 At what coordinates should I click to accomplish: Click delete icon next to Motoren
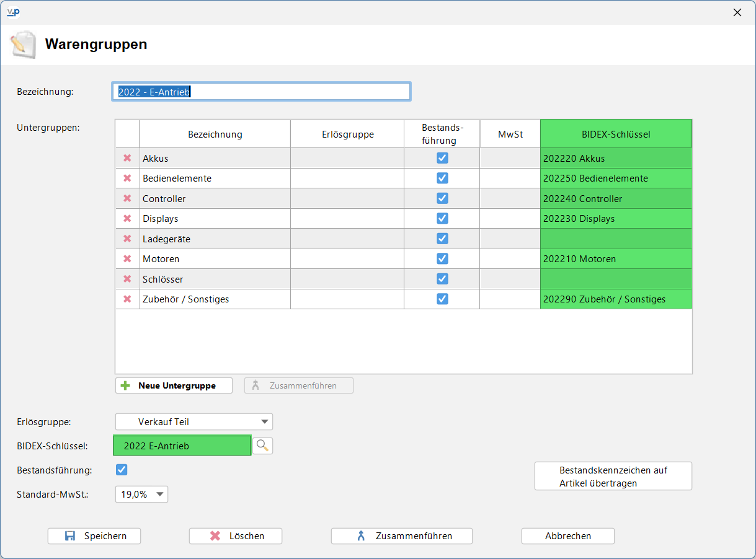pyautogui.click(x=127, y=258)
